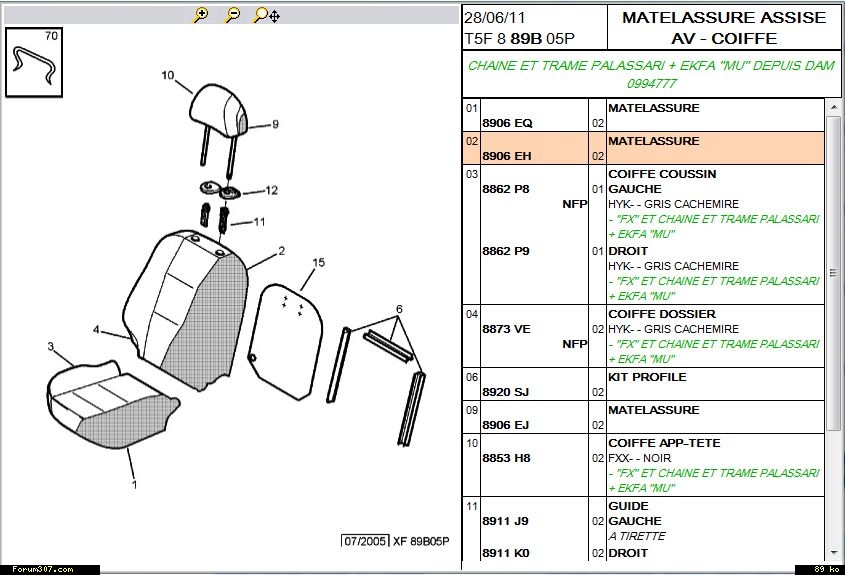845x575 pixels.
Task: Click callout 1 seat cushion label
Action: point(134,485)
